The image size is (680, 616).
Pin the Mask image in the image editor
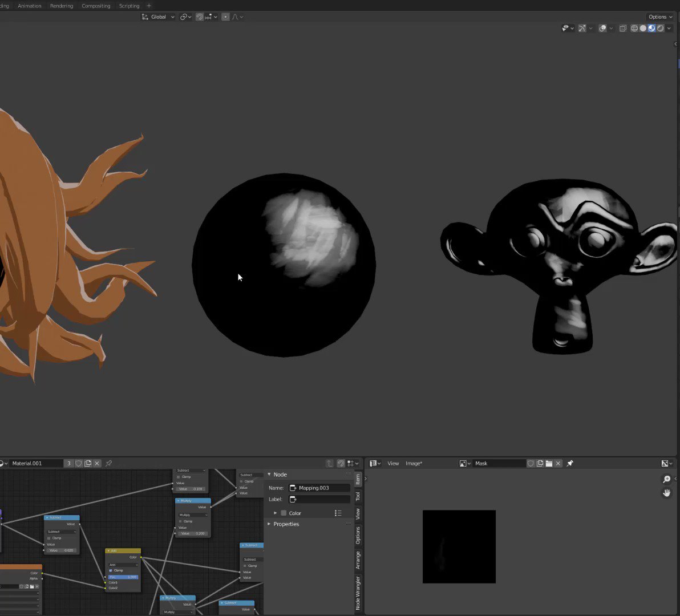569,463
